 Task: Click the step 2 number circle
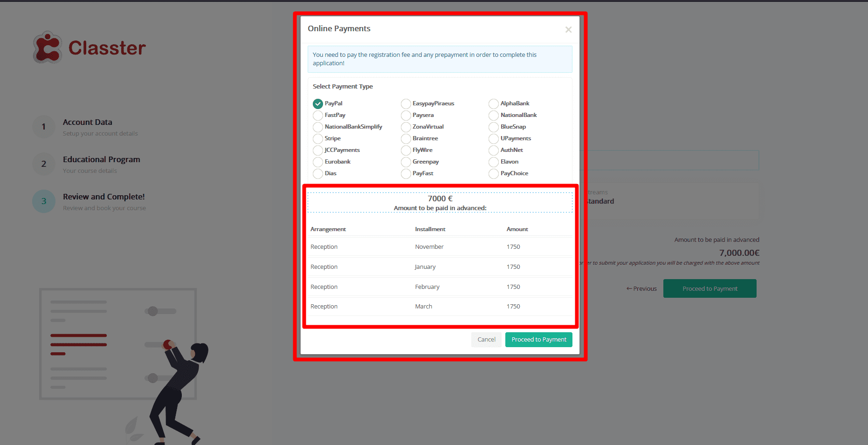click(44, 164)
